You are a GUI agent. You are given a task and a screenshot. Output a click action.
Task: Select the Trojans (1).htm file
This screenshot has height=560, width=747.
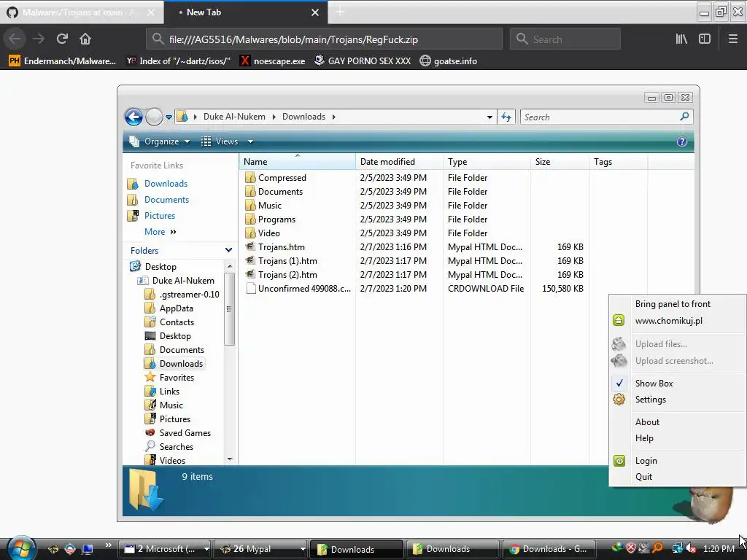[287, 260]
